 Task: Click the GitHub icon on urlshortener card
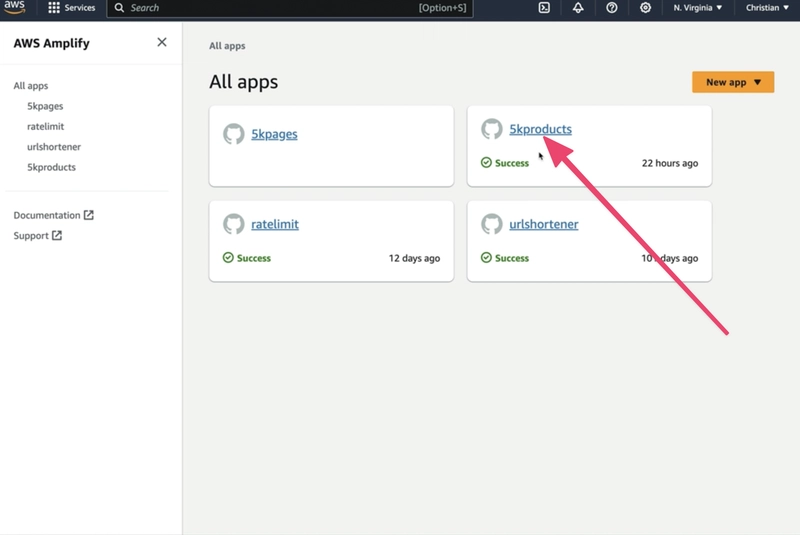pyautogui.click(x=492, y=223)
